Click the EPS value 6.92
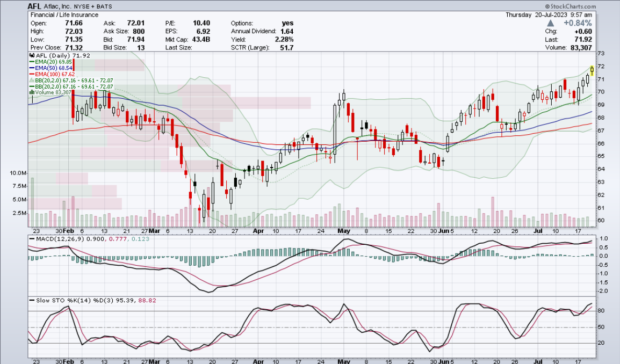The image size is (620, 364). pyautogui.click(x=203, y=31)
